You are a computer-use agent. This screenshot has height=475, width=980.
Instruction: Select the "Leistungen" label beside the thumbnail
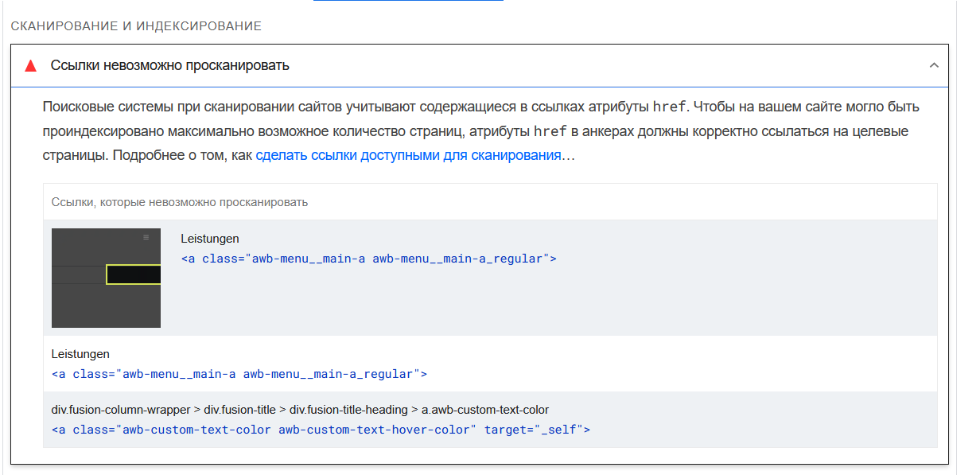click(x=210, y=239)
